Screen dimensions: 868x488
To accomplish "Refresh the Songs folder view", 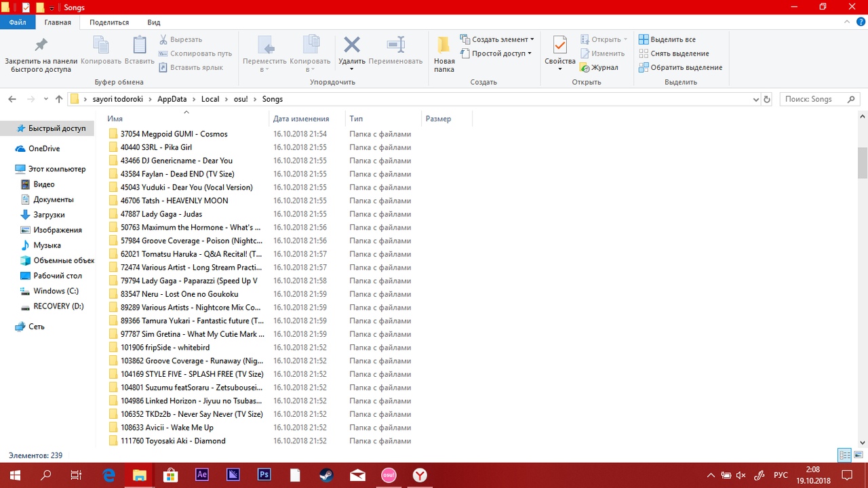I will pyautogui.click(x=767, y=99).
